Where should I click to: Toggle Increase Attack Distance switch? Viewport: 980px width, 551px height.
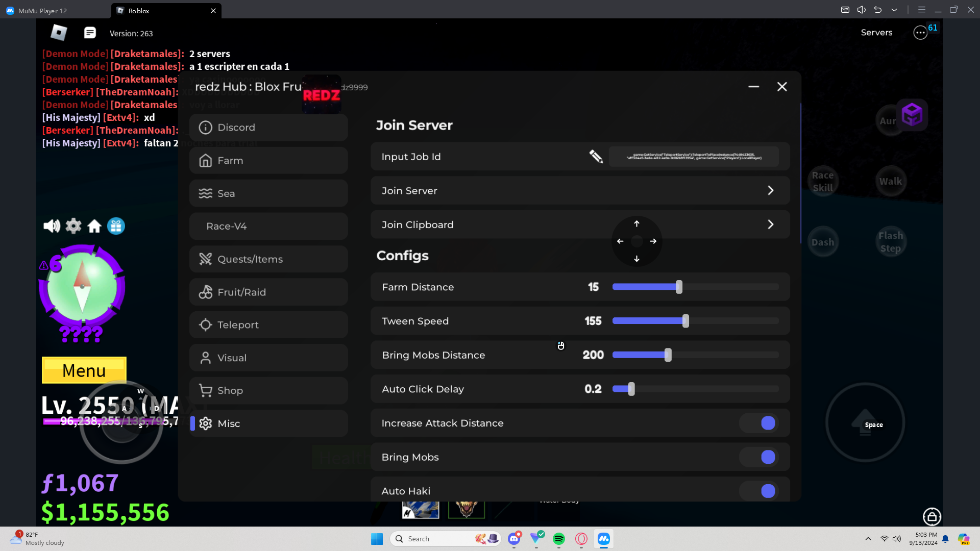(758, 423)
